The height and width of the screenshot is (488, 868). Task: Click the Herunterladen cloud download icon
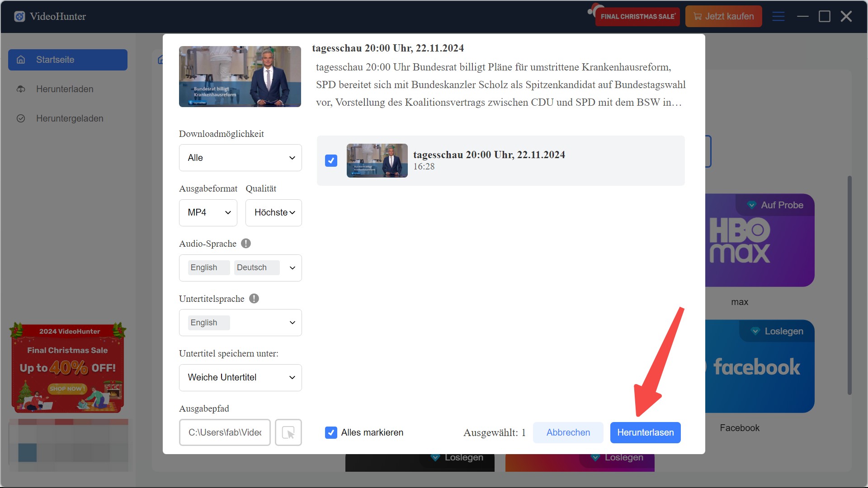pos(21,89)
